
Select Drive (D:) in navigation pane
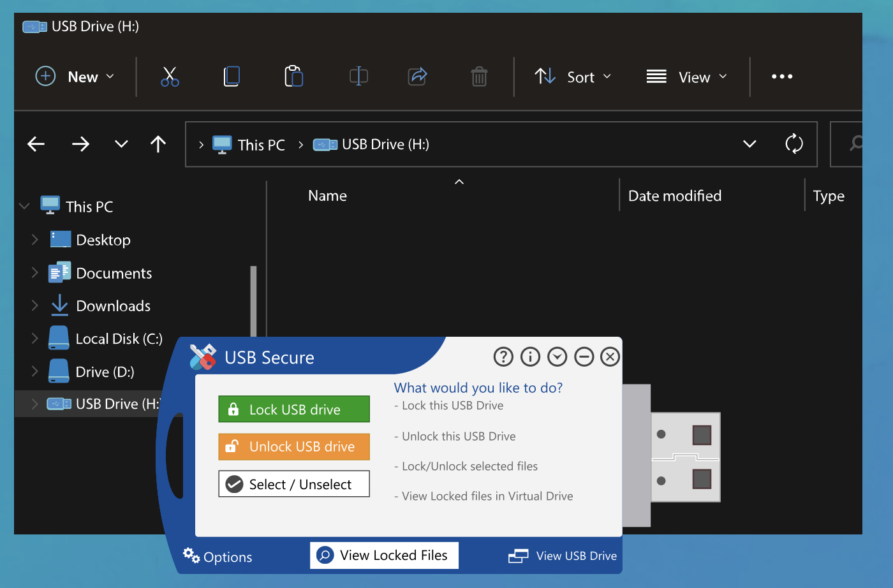pyautogui.click(x=105, y=372)
